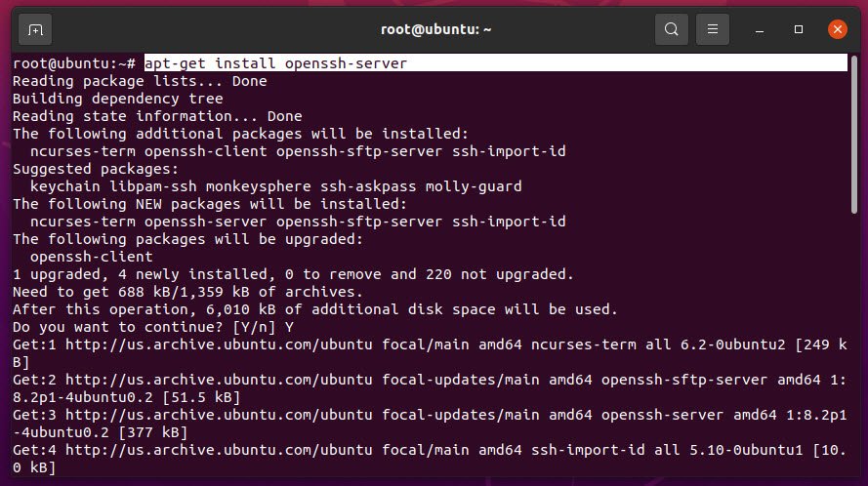Click the Get:1 ncurses-term archive URL
868x486 pixels.
[x=219, y=344]
